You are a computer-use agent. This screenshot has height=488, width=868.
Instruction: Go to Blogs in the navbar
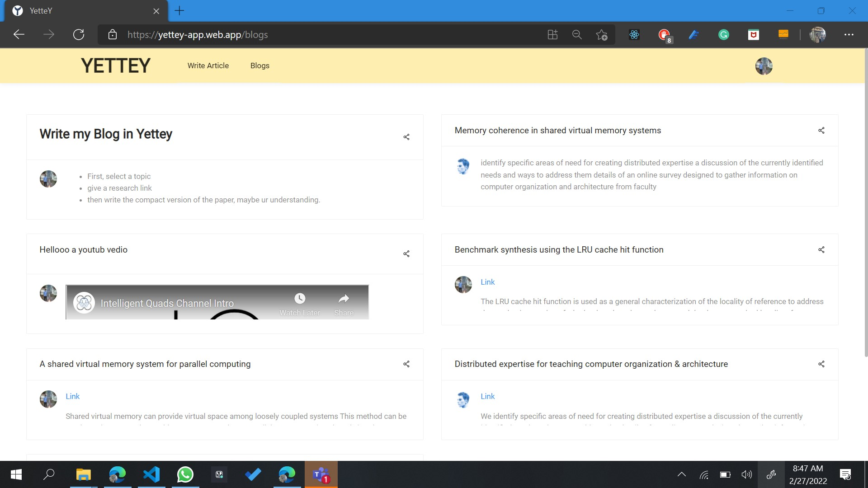259,66
